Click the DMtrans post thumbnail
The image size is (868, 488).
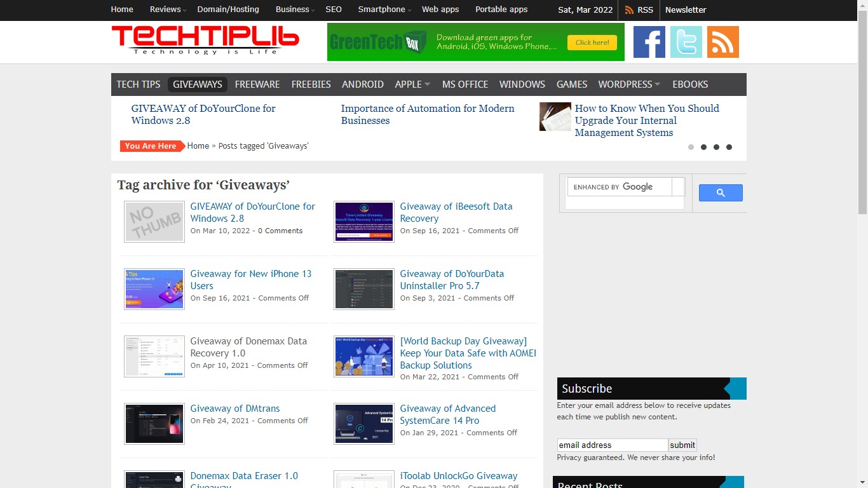[154, 424]
